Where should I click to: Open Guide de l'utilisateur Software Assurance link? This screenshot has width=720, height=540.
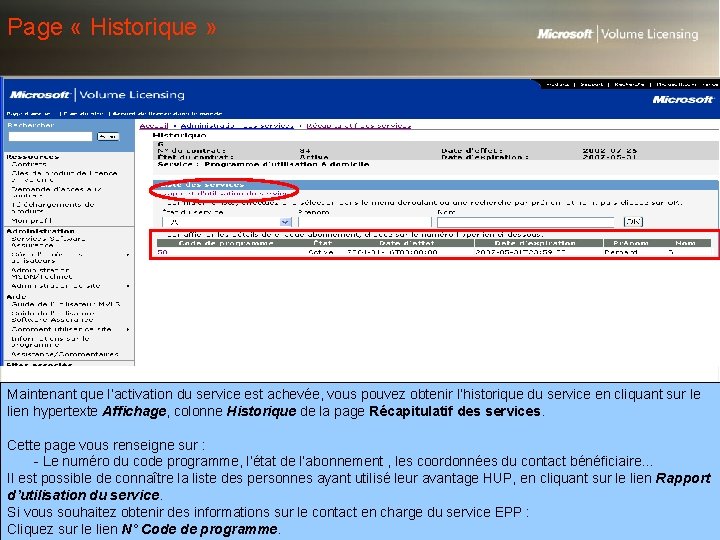[x=52, y=316]
